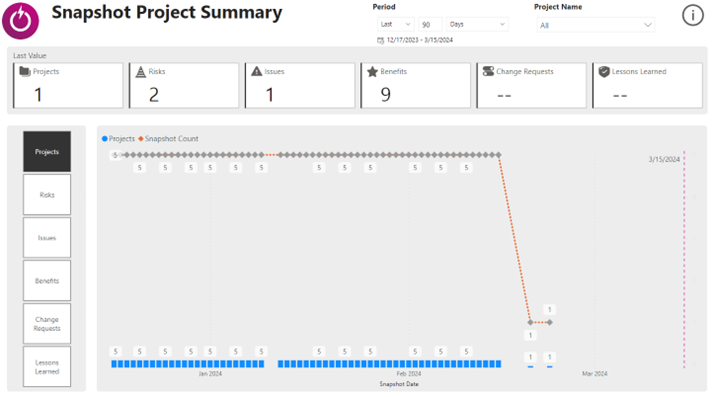Click the blue Projects legend marker
Screen dimensions: 713x397
(x=105, y=139)
